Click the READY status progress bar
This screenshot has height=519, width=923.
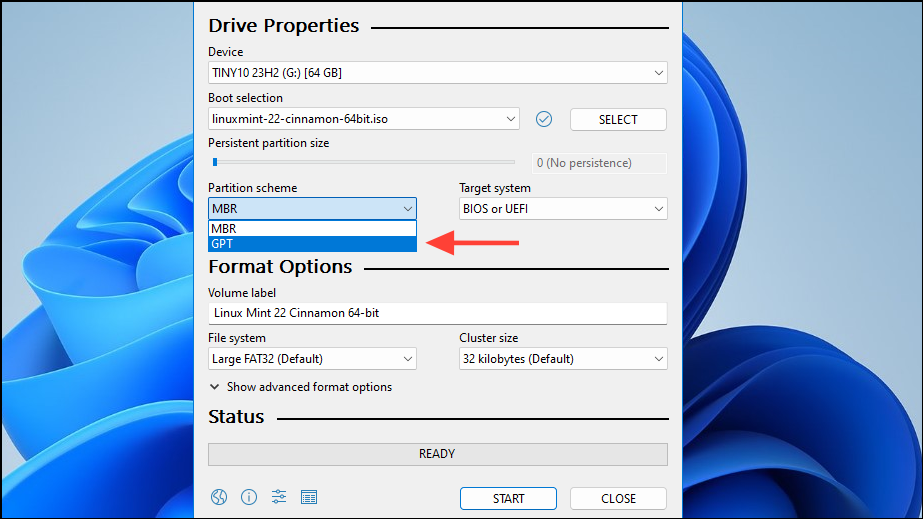tap(437, 454)
